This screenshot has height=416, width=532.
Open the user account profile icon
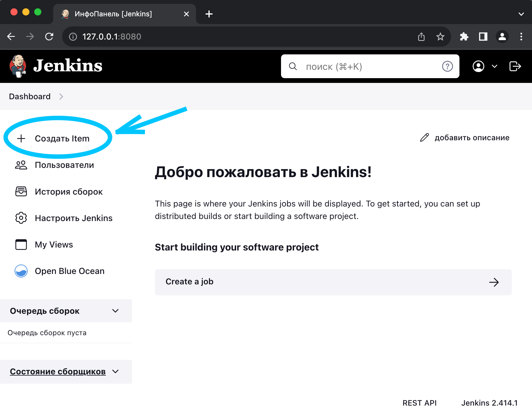coord(478,66)
